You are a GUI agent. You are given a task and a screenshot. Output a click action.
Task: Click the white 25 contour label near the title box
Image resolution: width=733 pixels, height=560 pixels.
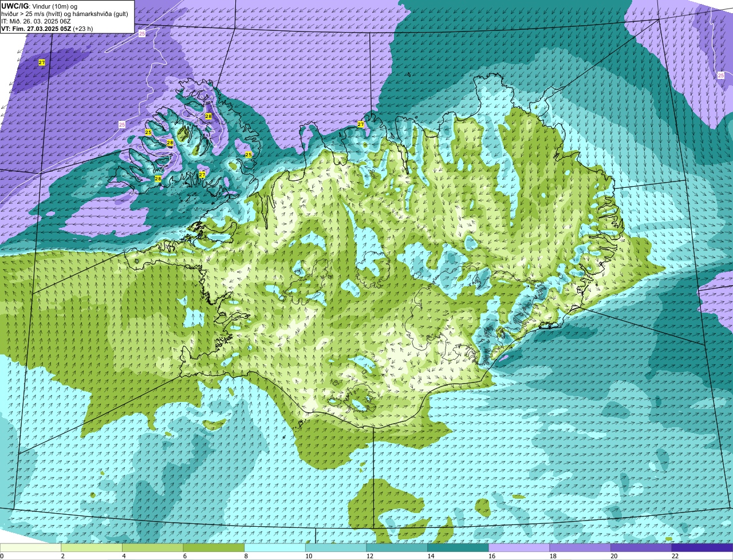point(142,34)
